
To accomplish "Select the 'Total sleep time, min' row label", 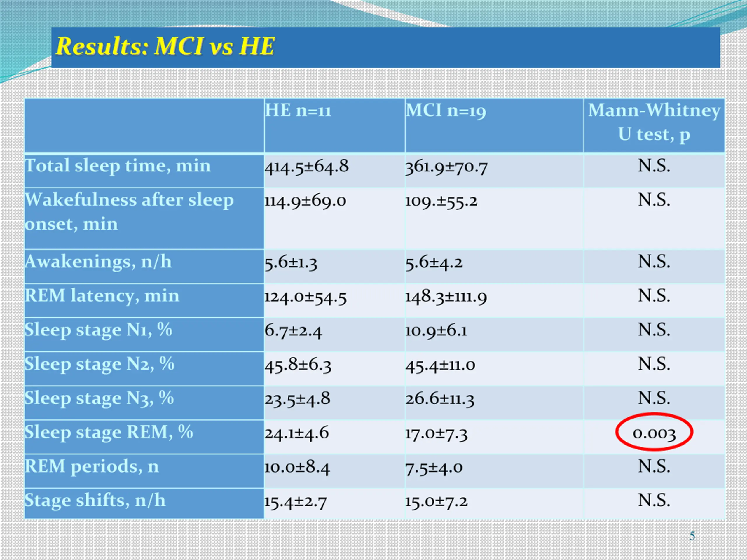I will coord(118,166).
